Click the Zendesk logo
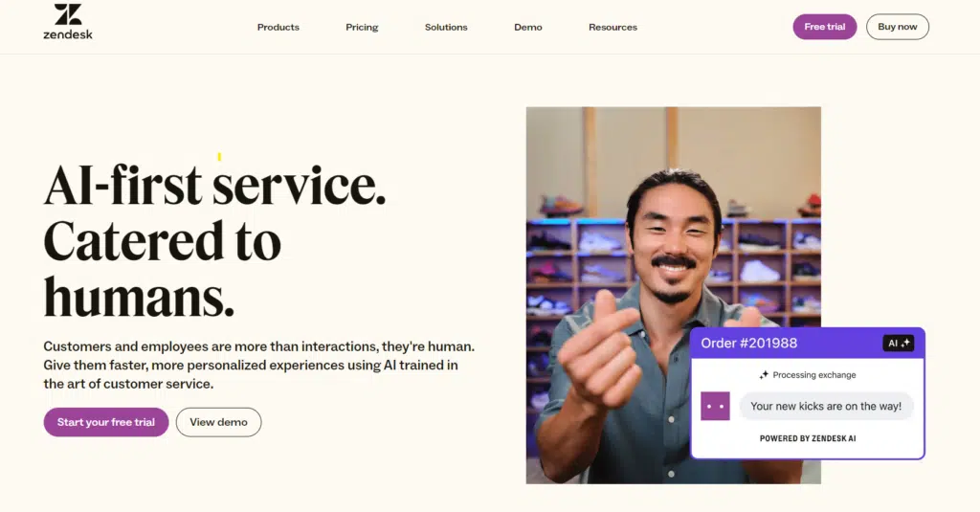 click(68, 22)
